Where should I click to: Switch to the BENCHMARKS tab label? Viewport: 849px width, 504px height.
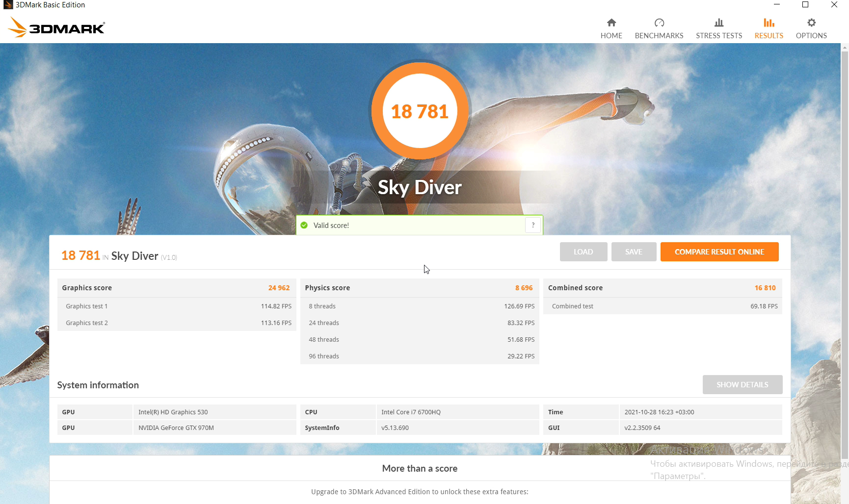click(659, 36)
